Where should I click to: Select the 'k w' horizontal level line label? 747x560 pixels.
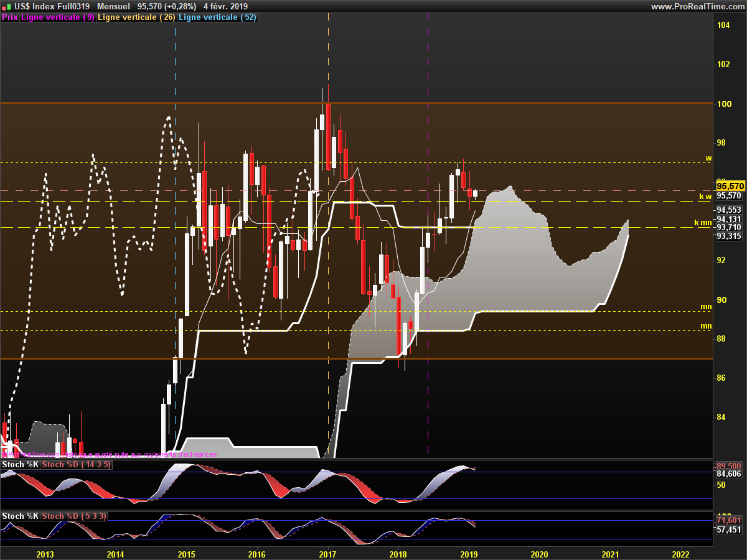[705, 197]
